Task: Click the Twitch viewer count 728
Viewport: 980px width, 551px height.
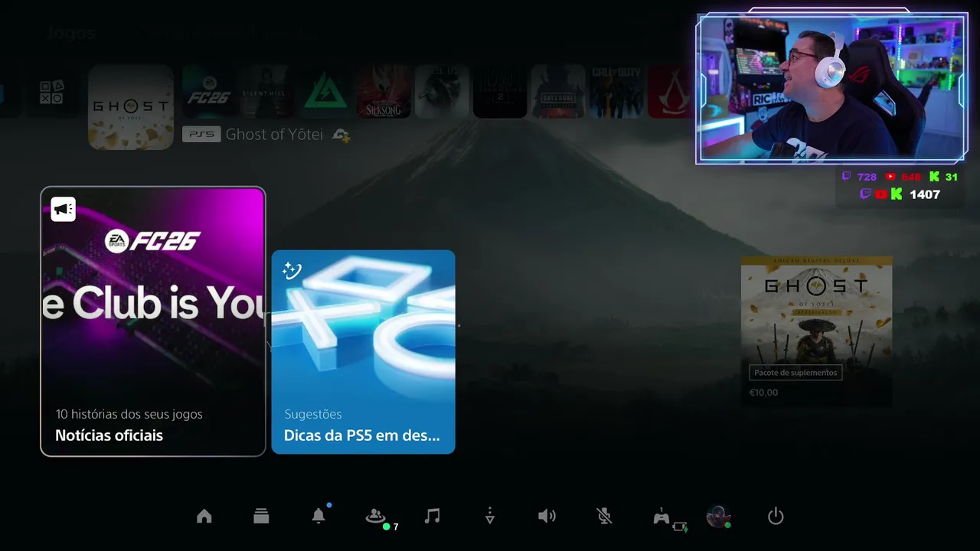Action: coord(867,177)
